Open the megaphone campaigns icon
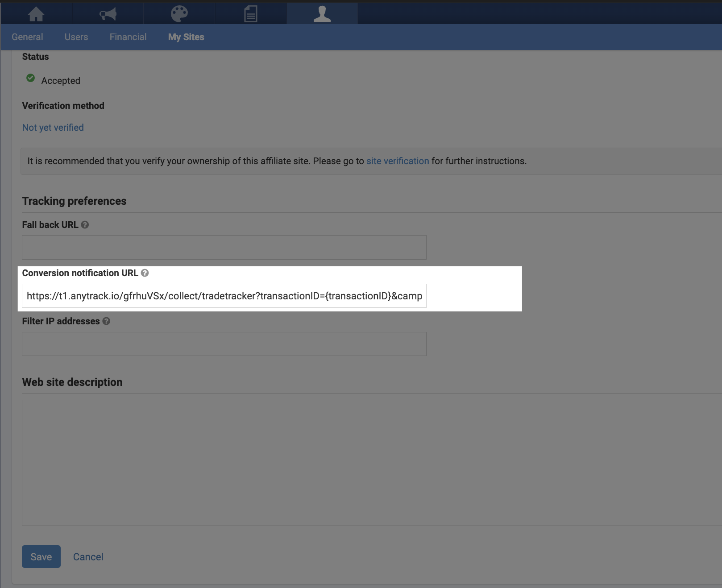 [108, 14]
